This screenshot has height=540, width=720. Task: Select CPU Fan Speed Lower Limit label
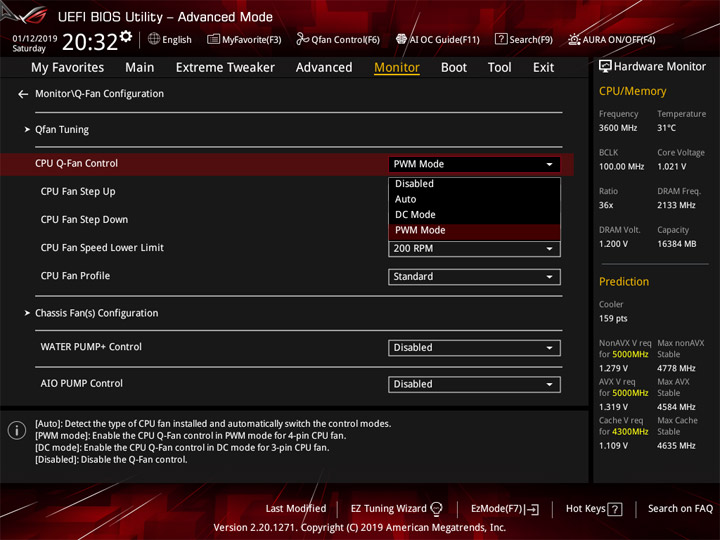click(102, 248)
